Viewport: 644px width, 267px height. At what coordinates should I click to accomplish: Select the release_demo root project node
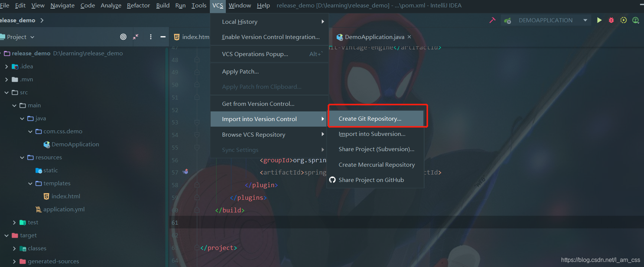[31, 53]
